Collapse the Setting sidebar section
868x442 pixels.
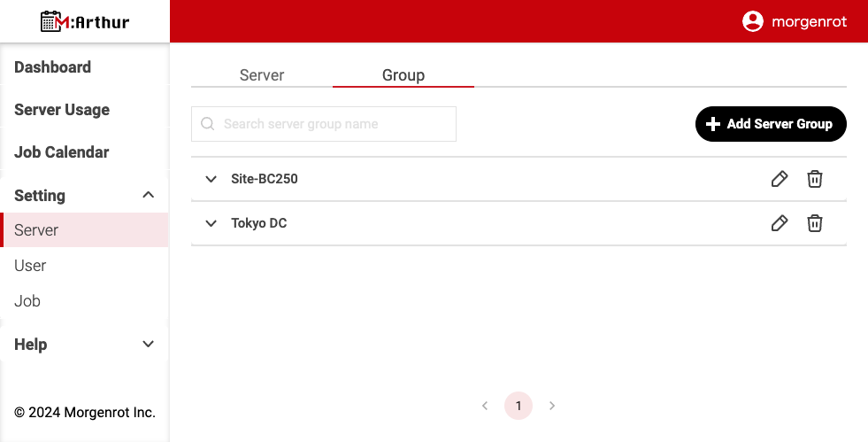(149, 195)
